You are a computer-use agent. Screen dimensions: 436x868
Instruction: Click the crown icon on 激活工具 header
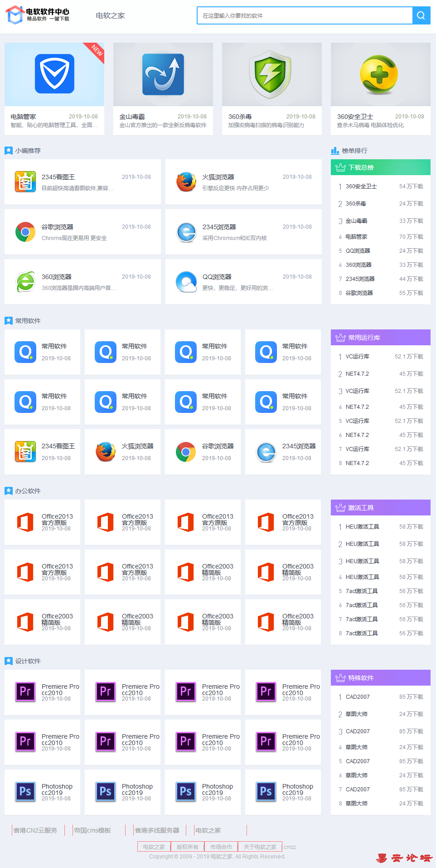(340, 508)
